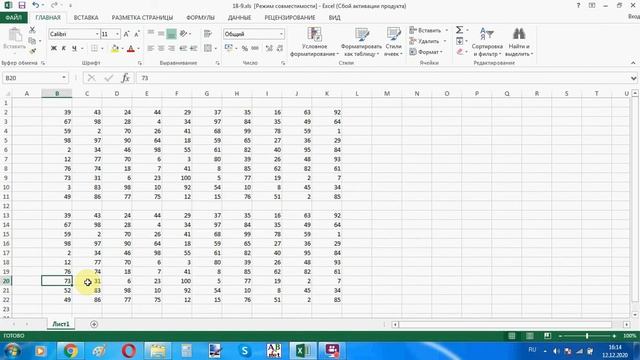The image size is (640, 360).
Task: Open Opera browser from the taskbar
Action: click(129, 351)
